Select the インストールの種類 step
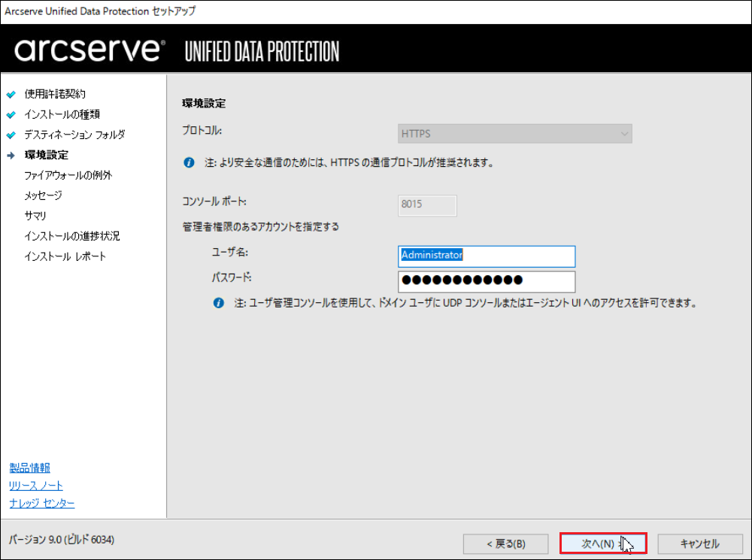 [x=62, y=114]
